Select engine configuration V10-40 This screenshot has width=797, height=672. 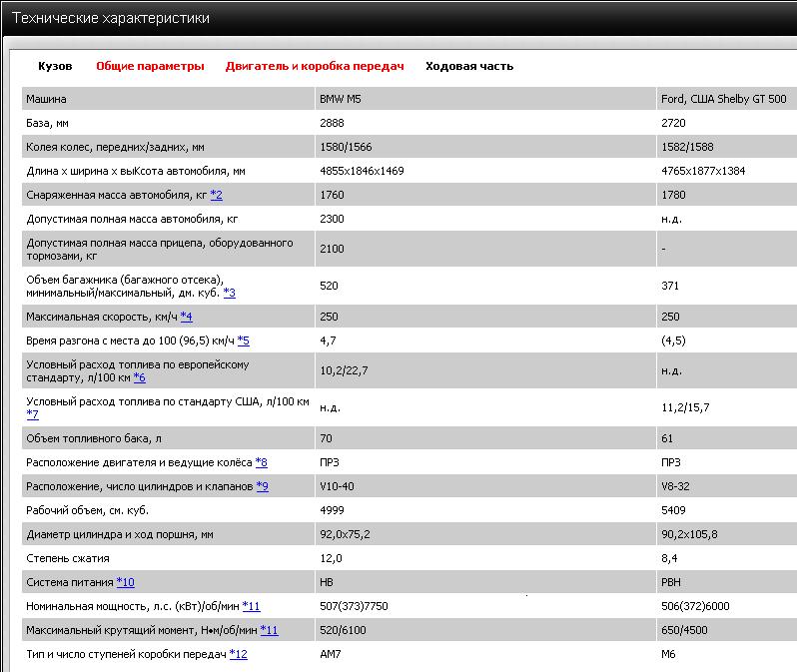click(x=337, y=486)
